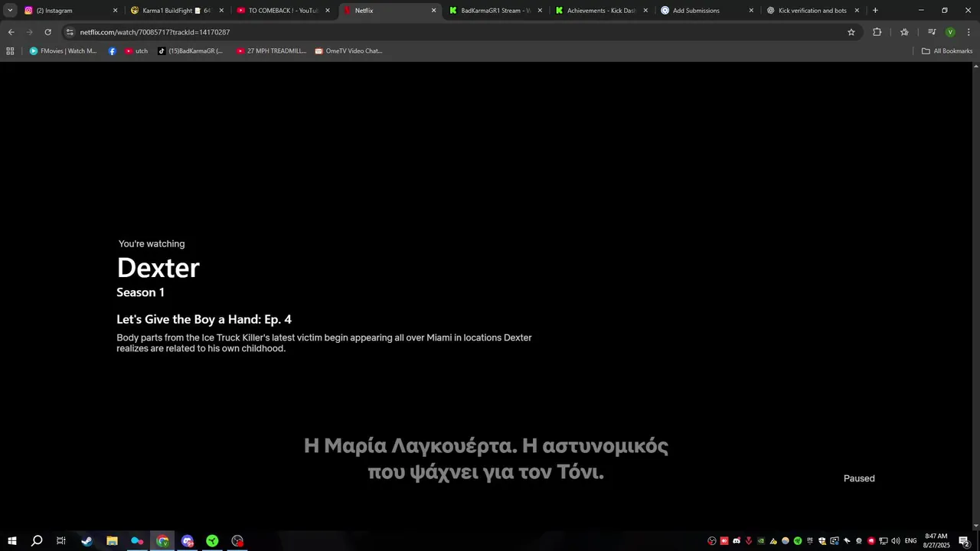This screenshot has height=551, width=980.
Task: Open the Facebook bookmark icon
Action: [113, 51]
